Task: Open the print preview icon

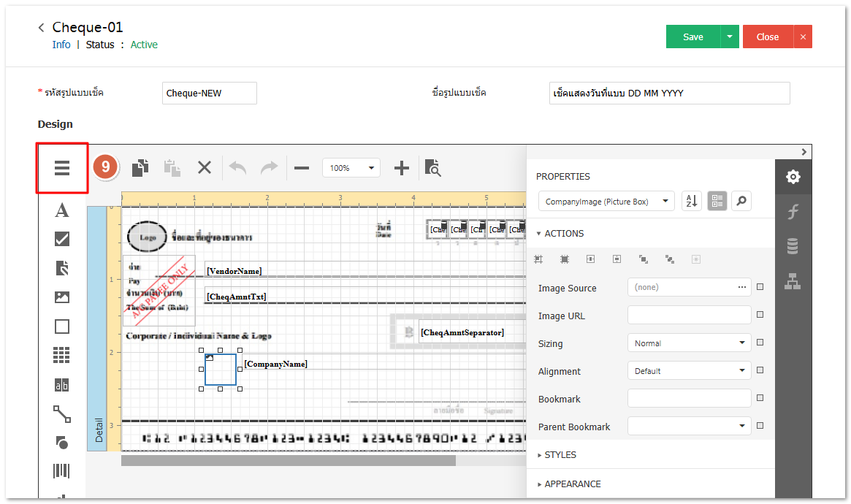Action: pos(433,168)
